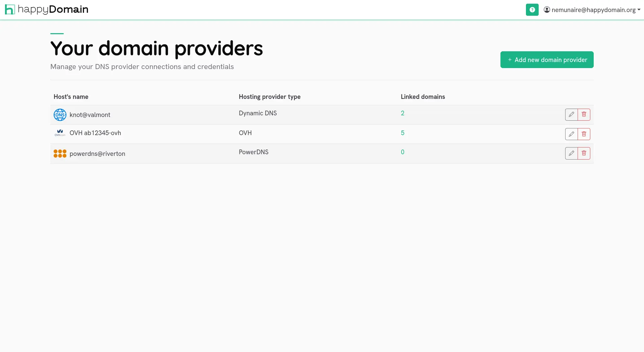Select the OVH ab12345-ovh host name

pos(95,133)
